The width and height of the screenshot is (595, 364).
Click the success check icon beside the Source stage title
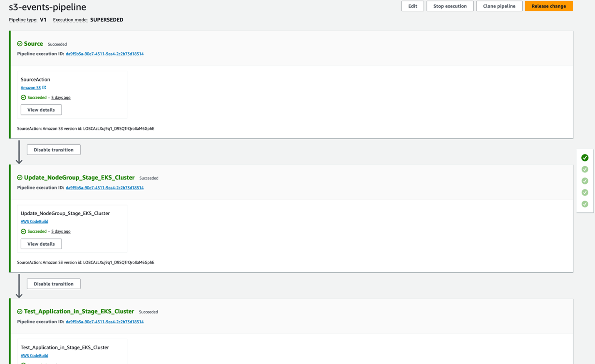point(20,44)
